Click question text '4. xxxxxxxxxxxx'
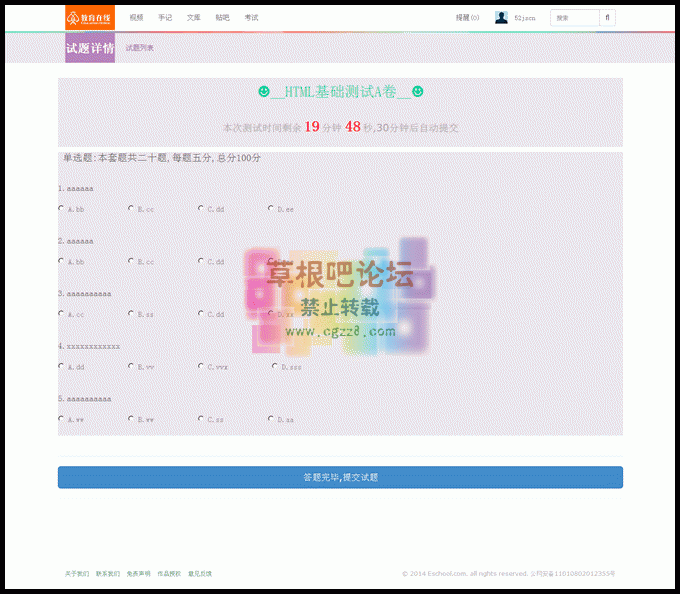The image size is (680, 594). 89,346
